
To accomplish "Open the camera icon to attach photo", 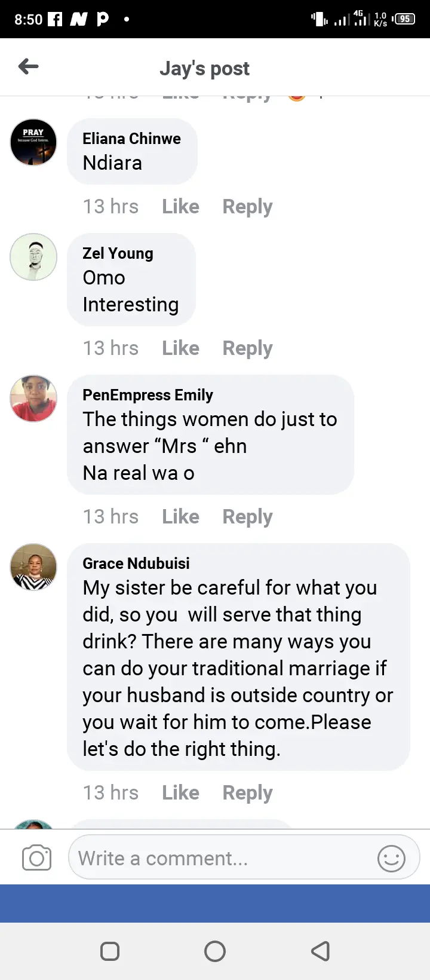I will pyautogui.click(x=36, y=858).
